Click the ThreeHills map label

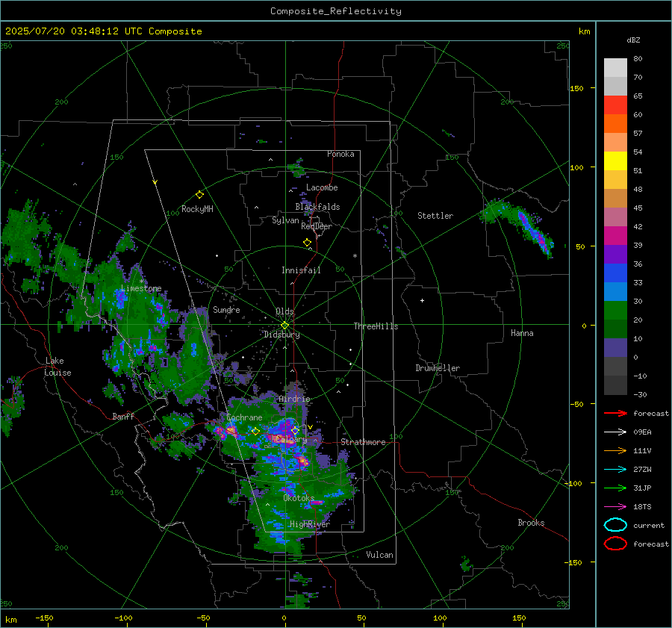pos(376,326)
